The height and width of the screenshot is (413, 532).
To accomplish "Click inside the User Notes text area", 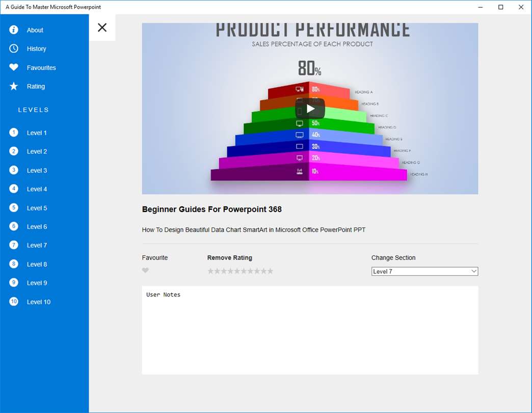I will [x=310, y=330].
